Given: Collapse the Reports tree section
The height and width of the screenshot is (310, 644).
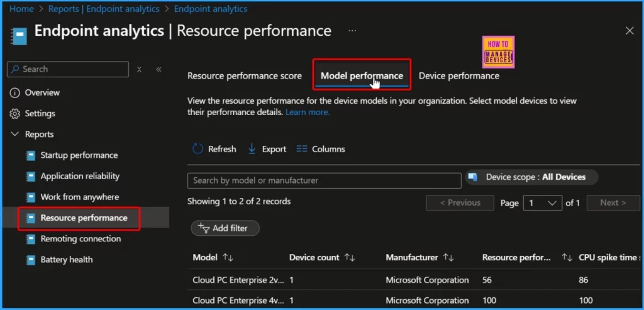Looking at the screenshot, I should [x=15, y=135].
